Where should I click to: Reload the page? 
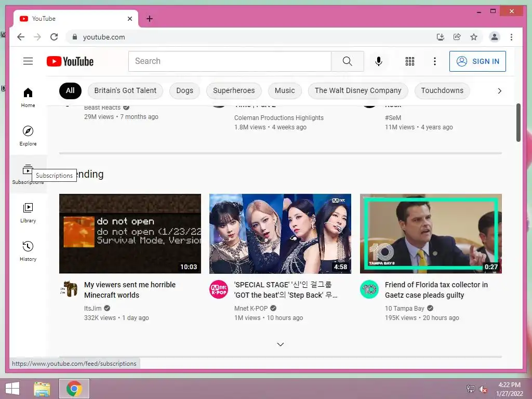pos(54,37)
